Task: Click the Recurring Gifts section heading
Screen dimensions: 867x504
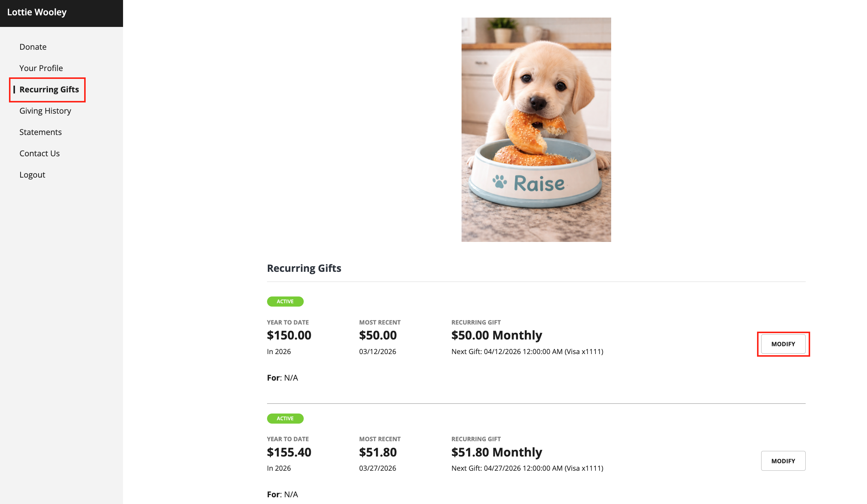Action: pos(304,268)
